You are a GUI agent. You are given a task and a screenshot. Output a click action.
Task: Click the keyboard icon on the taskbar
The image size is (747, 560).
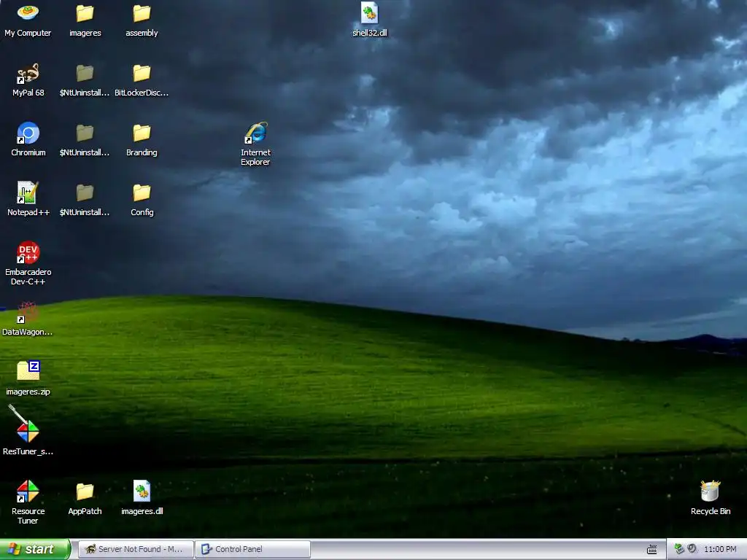(x=651, y=550)
